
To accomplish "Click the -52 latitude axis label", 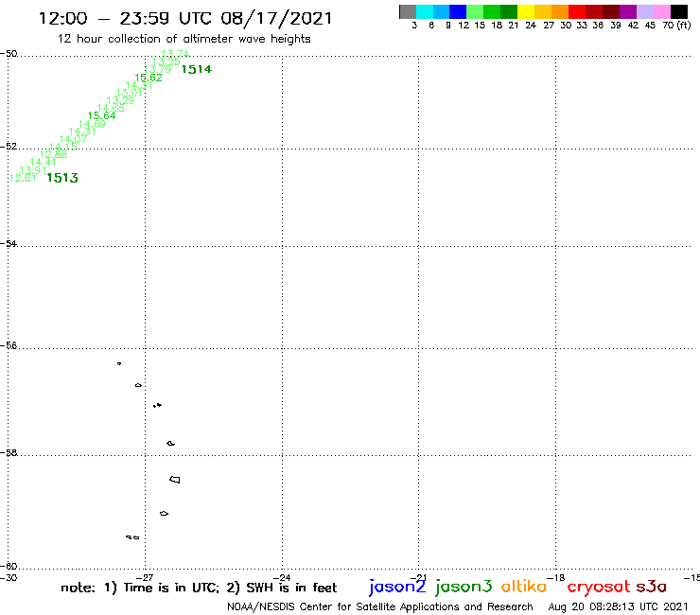I will tap(9, 147).
